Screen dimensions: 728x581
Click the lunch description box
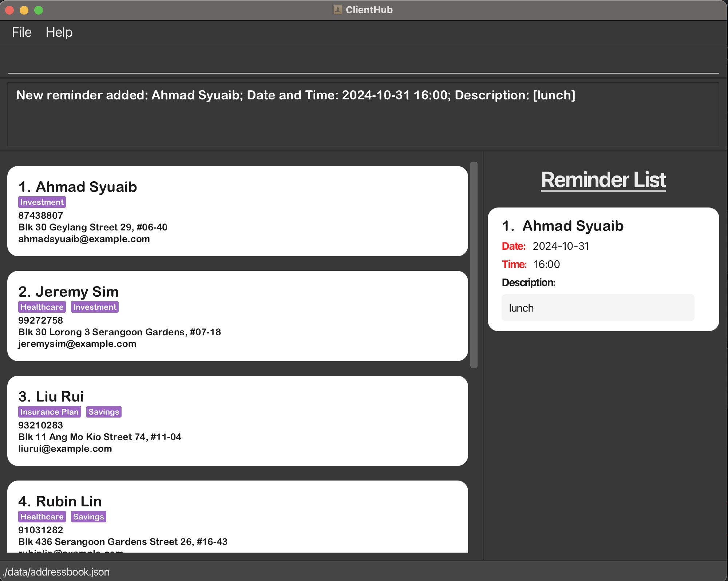coord(598,308)
